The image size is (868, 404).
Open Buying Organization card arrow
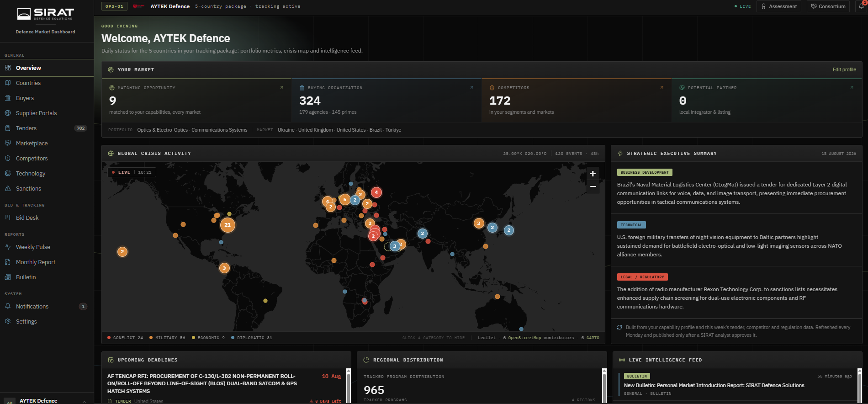pyautogui.click(x=472, y=87)
